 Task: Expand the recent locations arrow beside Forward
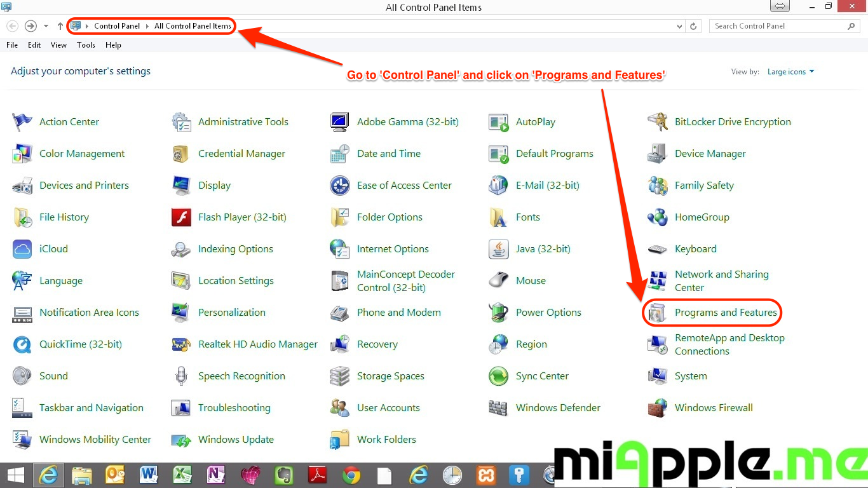tap(46, 26)
